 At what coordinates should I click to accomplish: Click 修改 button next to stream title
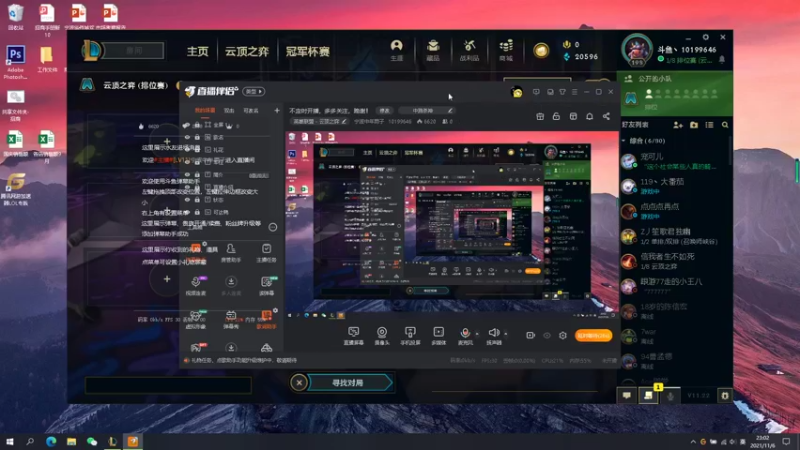click(384, 110)
